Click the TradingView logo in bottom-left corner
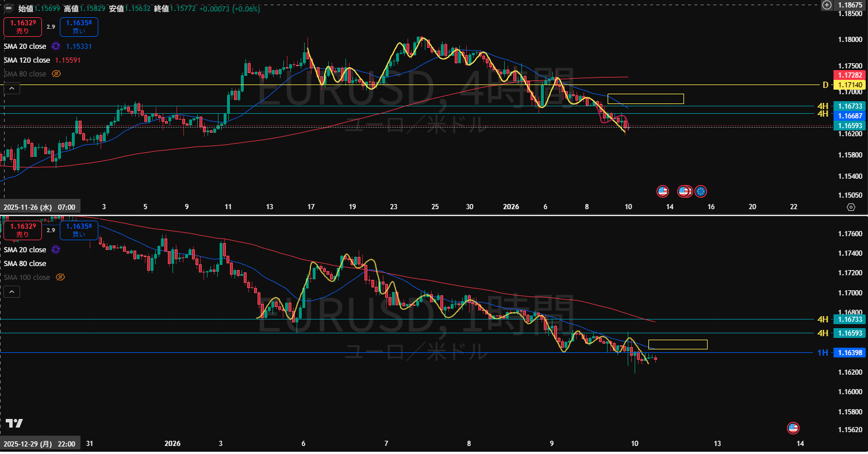This screenshot has height=454, width=868. (15, 424)
